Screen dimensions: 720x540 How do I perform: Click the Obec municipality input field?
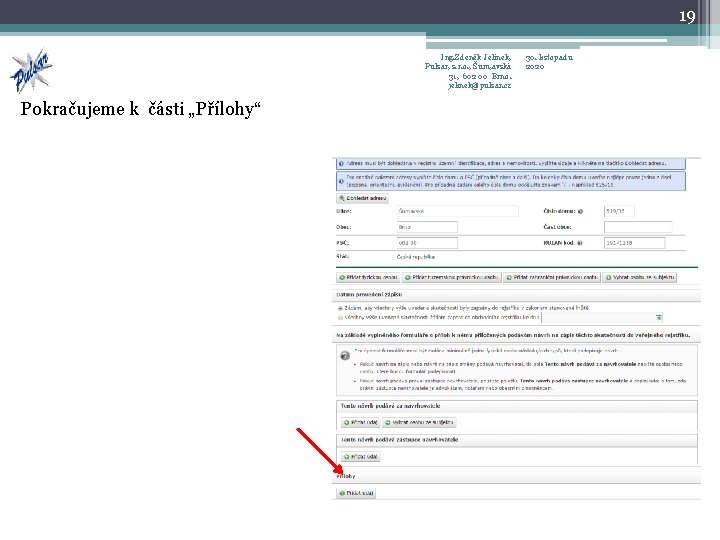[427, 227]
